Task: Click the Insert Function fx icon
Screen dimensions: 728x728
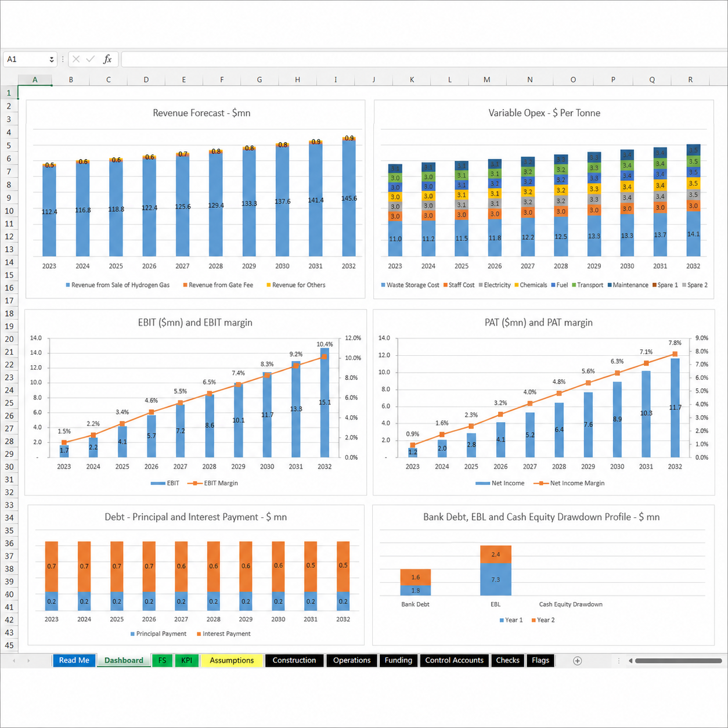Action: pos(107,59)
